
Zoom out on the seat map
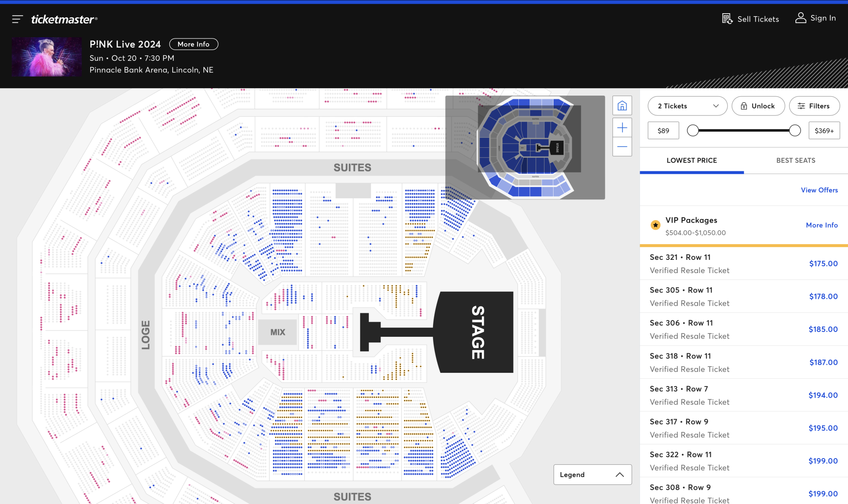click(622, 146)
